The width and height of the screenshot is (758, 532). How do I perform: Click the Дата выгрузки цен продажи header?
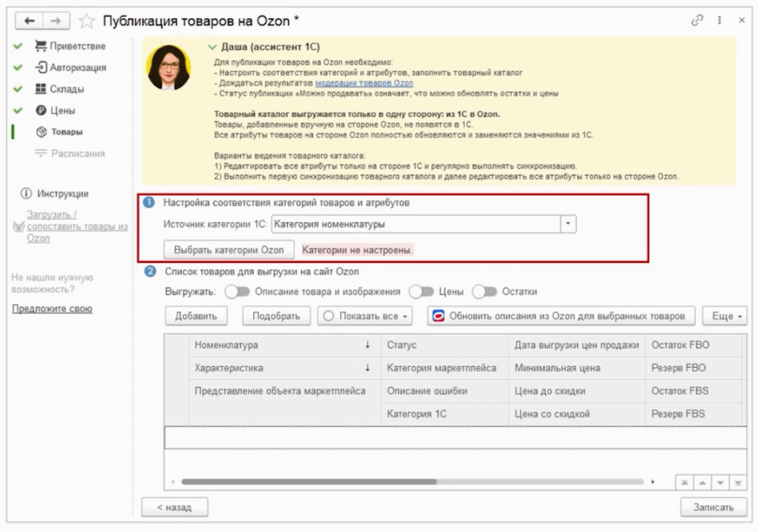click(x=576, y=345)
